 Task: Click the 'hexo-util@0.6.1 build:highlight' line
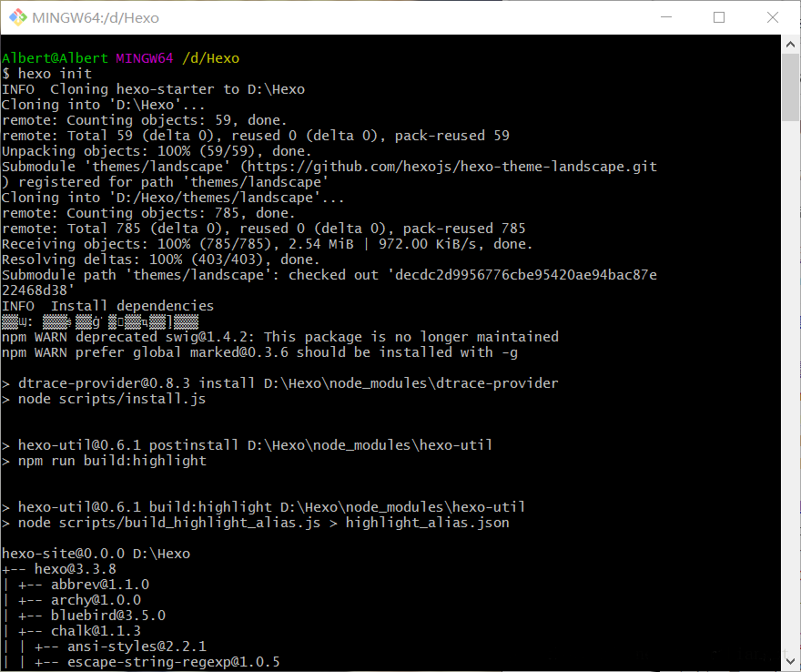[264, 507]
